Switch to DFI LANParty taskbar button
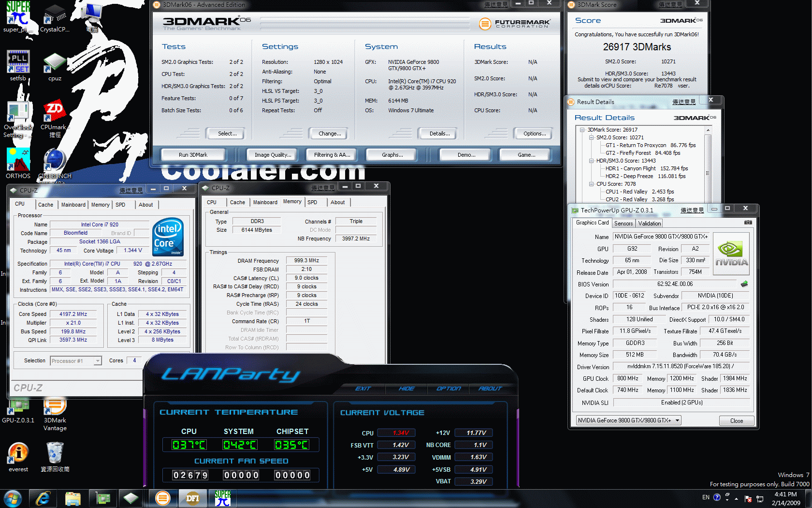This screenshot has width=812, height=508. click(x=193, y=498)
